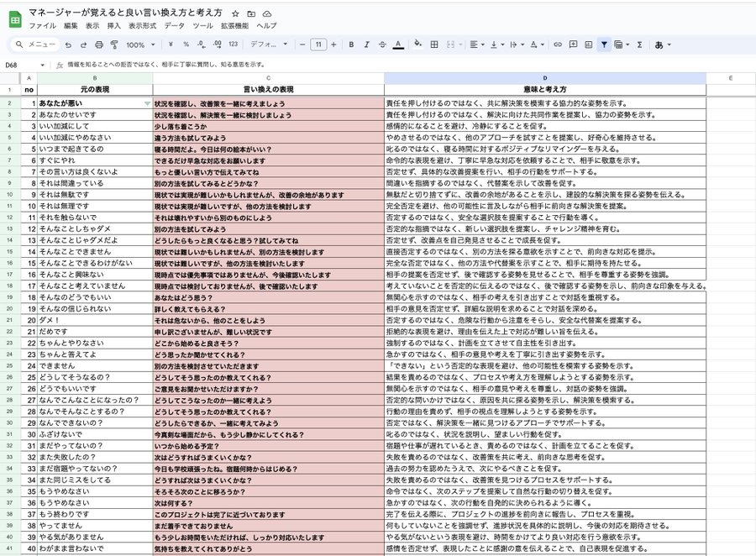Screen dimensions: 756x556
Task: Select cell あなたが悪い
Action: [x=95, y=103]
